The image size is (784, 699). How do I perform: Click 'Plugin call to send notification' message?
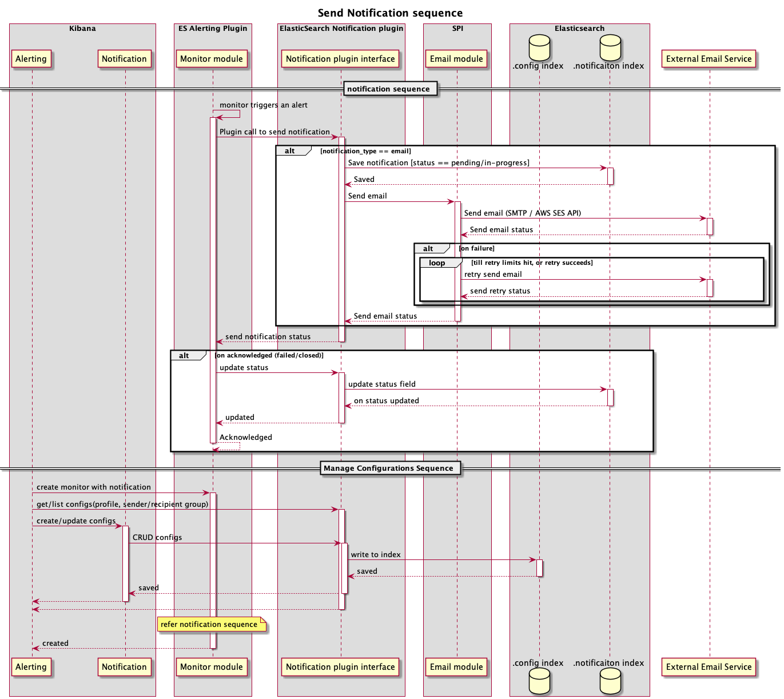pos(275,132)
